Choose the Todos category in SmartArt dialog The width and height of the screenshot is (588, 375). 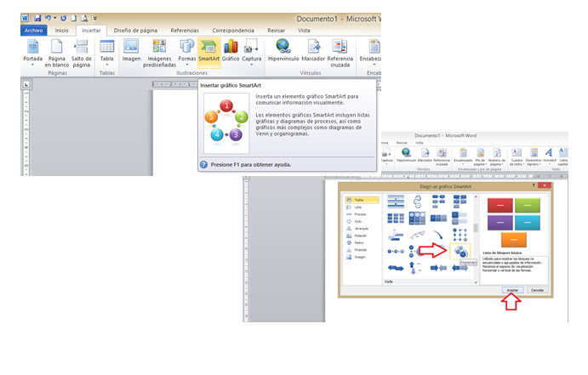pyautogui.click(x=362, y=198)
